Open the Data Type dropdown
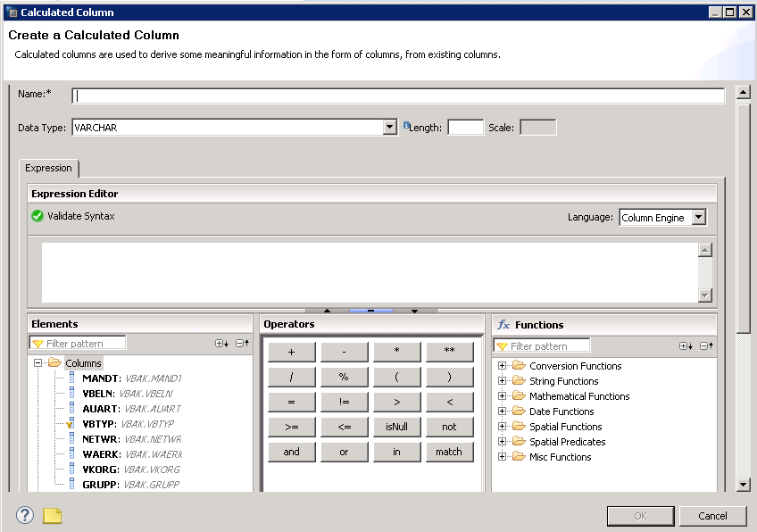Image resolution: width=757 pixels, height=532 pixels. [x=390, y=128]
